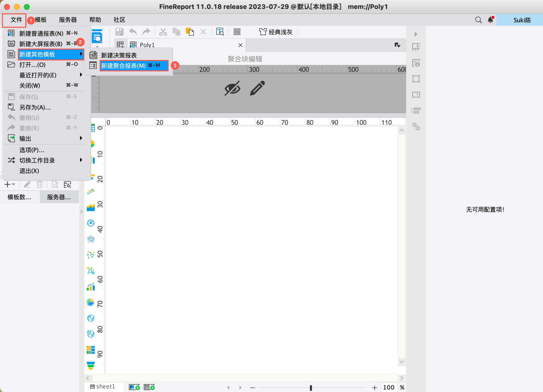Viewport: 543px width, 392px height.
Task: Select the gauge chart icon in sidebar
Action: tap(91, 223)
